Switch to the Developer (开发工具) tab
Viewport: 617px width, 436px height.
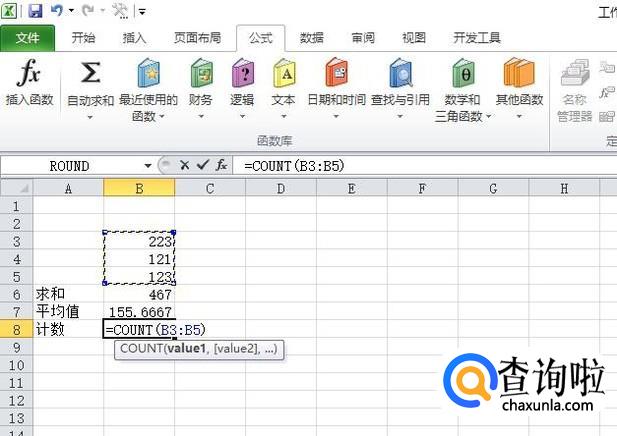(x=477, y=38)
